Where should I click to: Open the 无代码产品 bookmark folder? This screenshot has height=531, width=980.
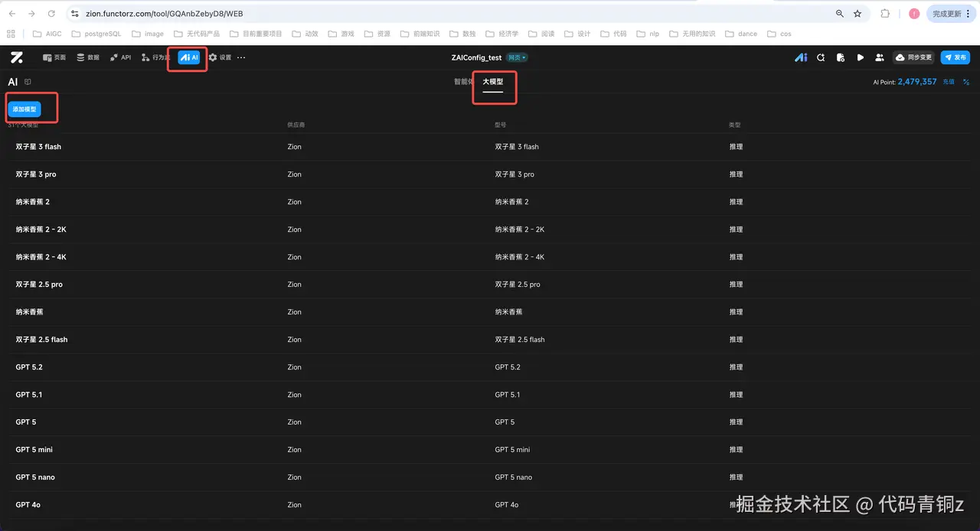(198, 34)
